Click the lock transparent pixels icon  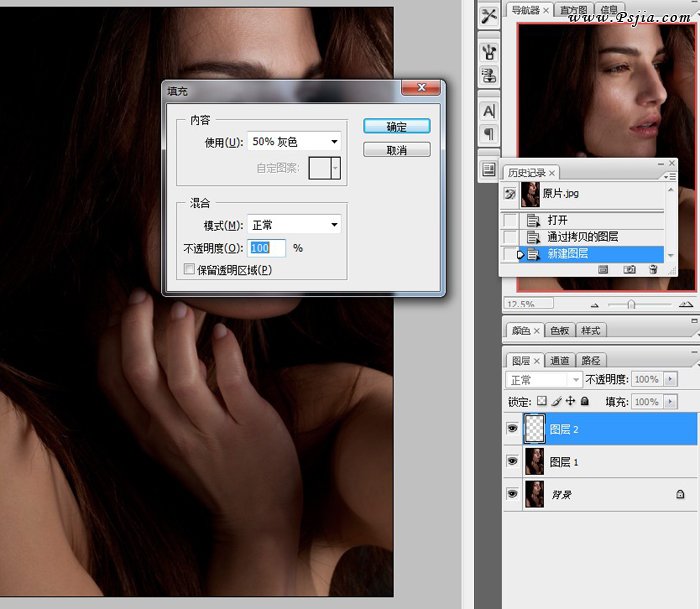tap(542, 401)
